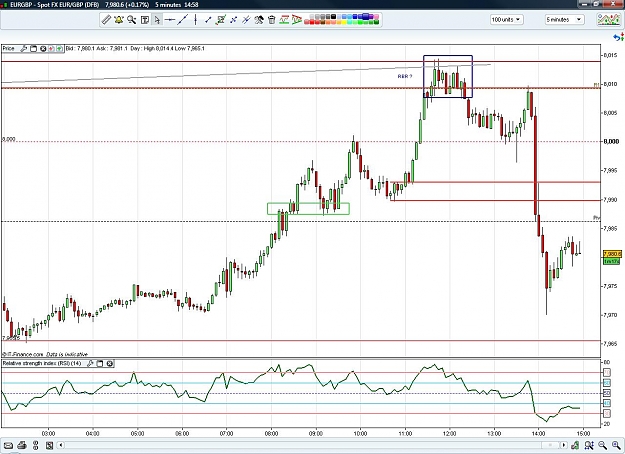Open the chart style indicators icon top right

coord(608,20)
